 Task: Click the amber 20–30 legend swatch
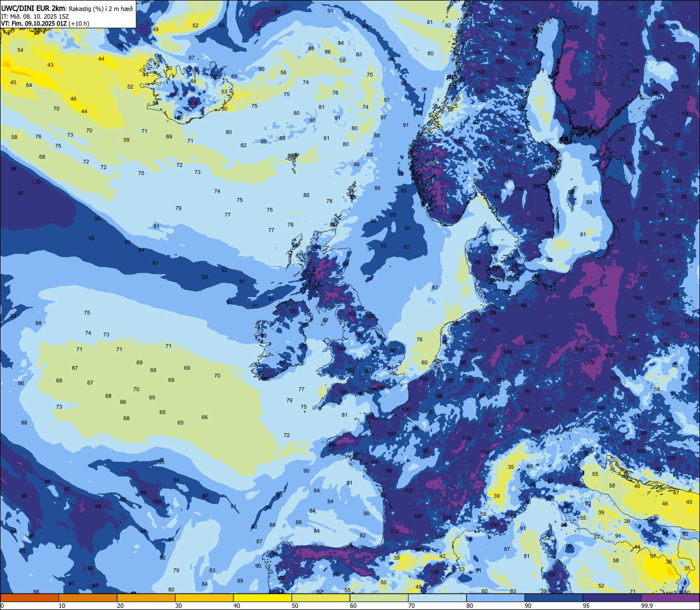(146, 597)
